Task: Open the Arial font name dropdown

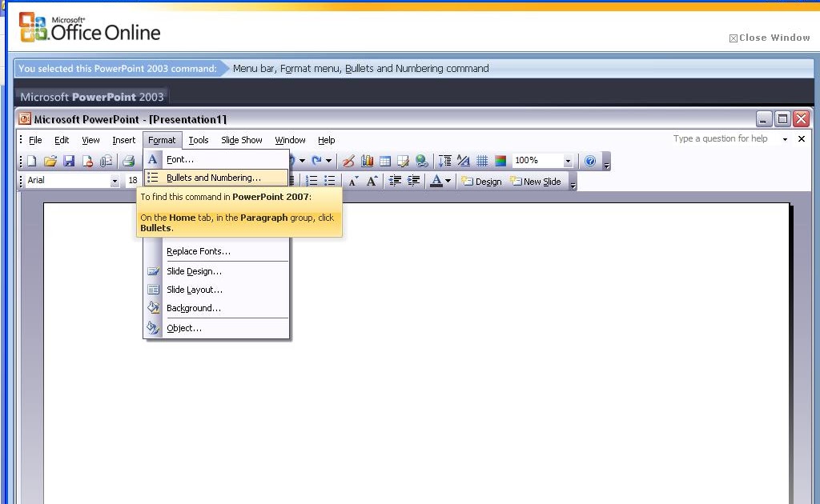Action: (x=115, y=181)
